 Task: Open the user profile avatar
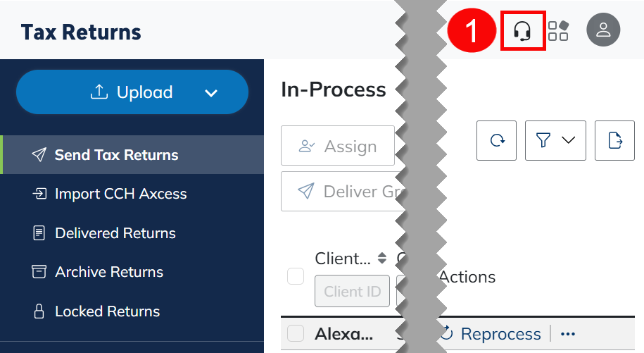[x=603, y=30]
